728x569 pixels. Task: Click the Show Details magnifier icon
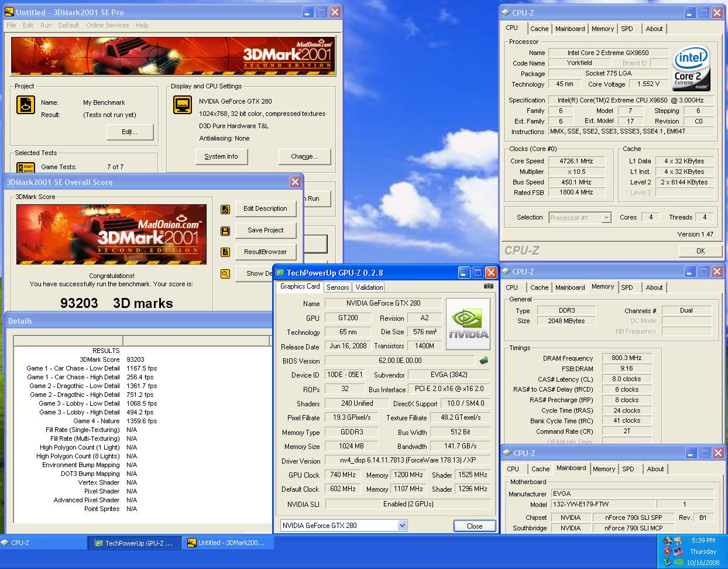[x=225, y=273]
